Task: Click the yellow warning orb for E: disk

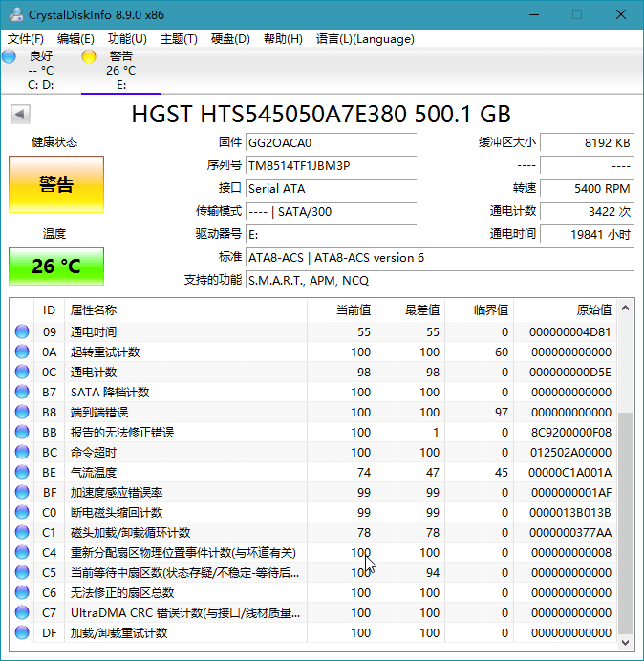Action: (89, 56)
